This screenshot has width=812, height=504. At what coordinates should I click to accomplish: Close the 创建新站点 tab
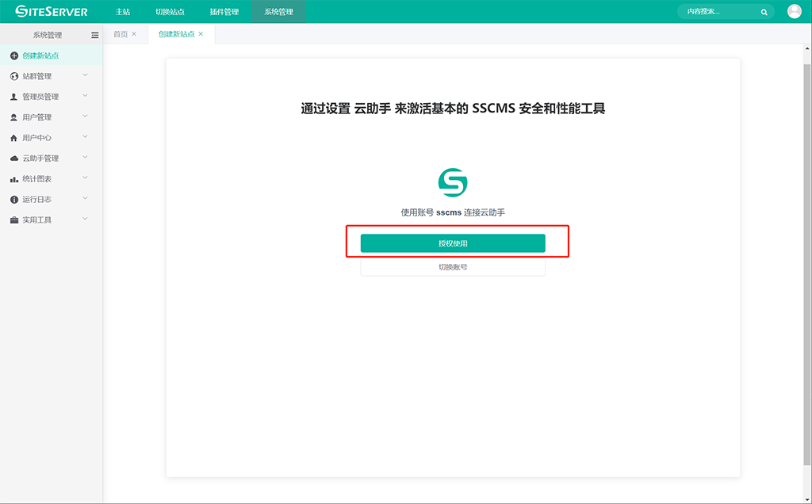click(x=201, y=34)
